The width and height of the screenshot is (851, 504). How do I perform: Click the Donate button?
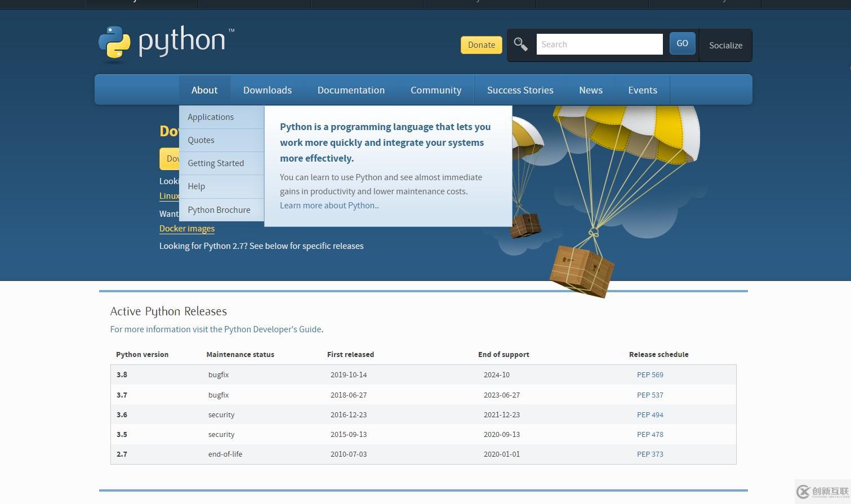pos(482,45)
